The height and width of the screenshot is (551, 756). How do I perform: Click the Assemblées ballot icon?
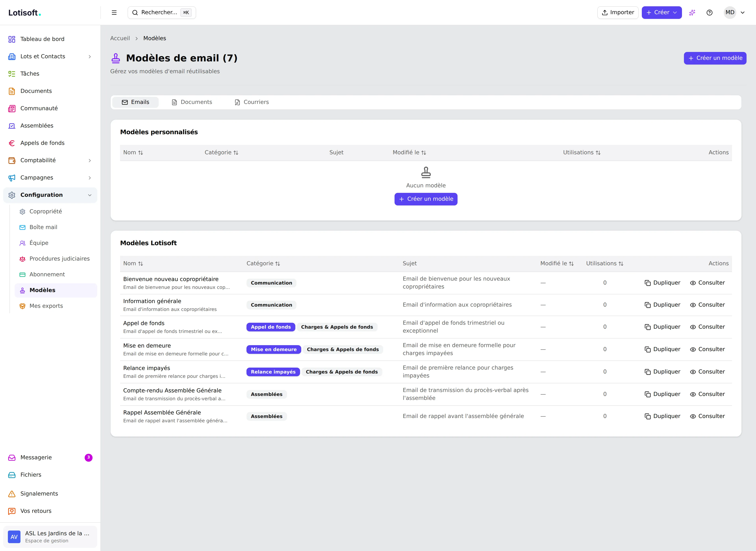coord(12,126)
